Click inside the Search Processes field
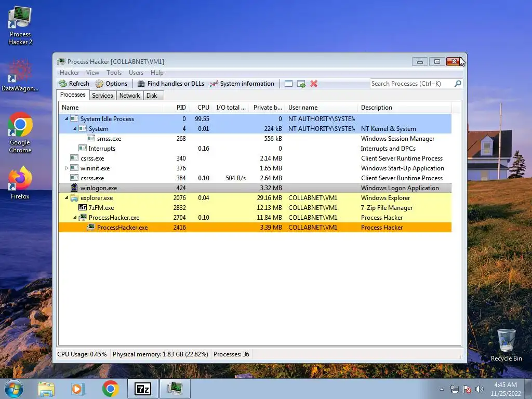The image size is (532, 399). coord(411,84)
